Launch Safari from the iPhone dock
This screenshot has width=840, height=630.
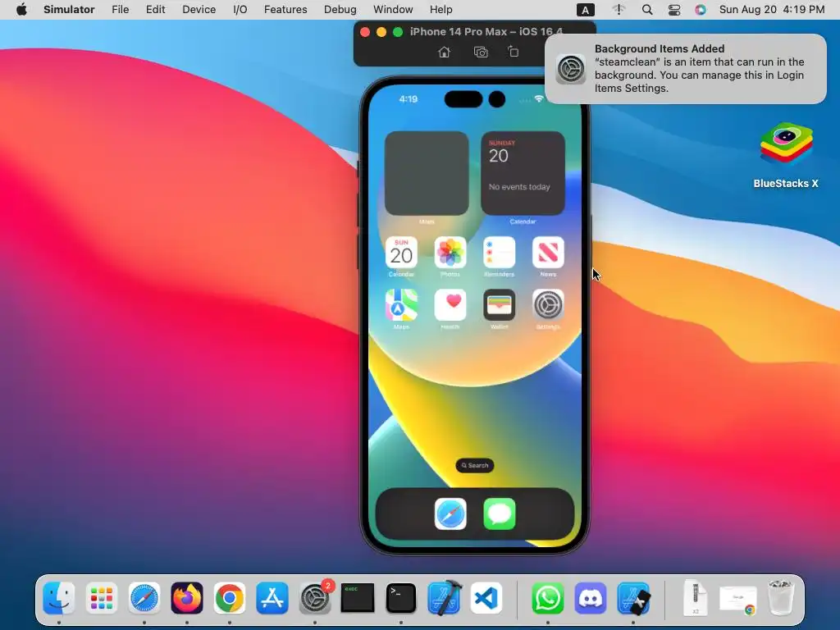coord(450,514)
